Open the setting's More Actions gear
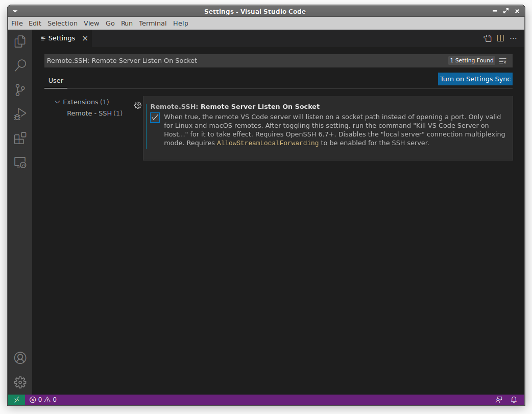 (x=138, y=106)
